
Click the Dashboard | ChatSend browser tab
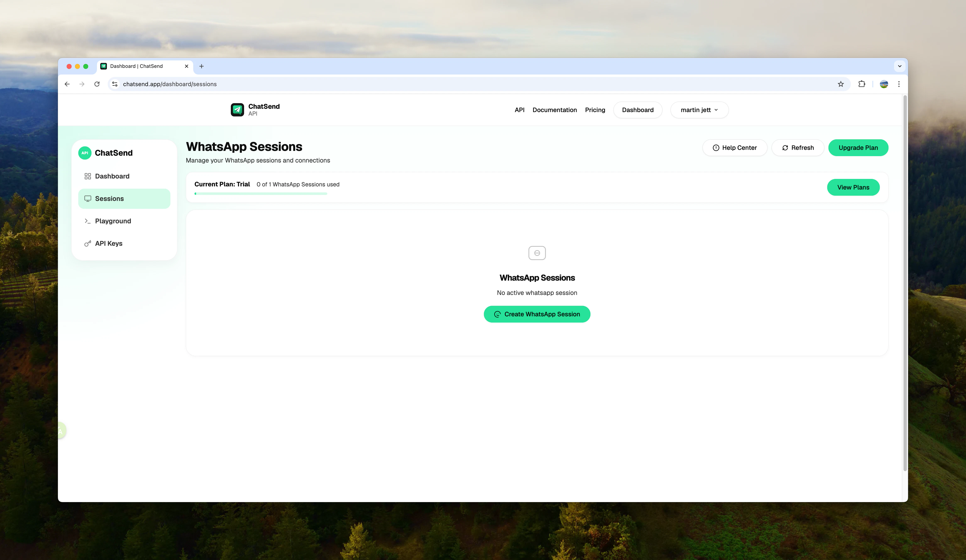[x=145, y=66]
